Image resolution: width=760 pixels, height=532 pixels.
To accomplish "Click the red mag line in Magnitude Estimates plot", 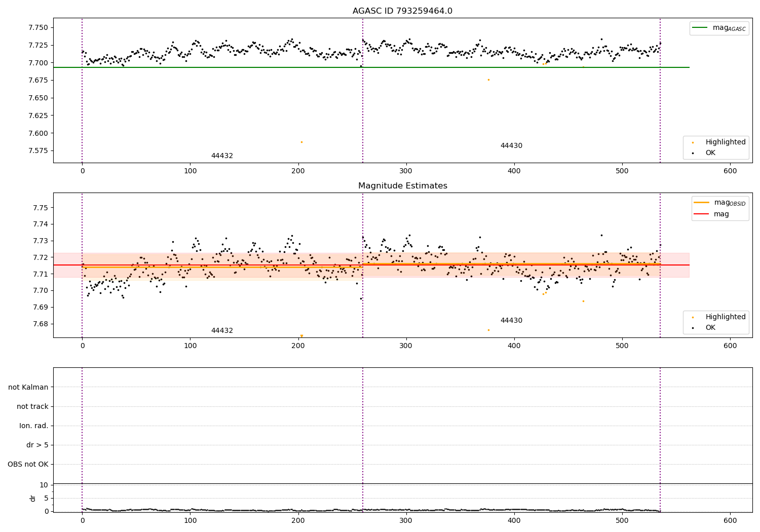I will (371, 265).
